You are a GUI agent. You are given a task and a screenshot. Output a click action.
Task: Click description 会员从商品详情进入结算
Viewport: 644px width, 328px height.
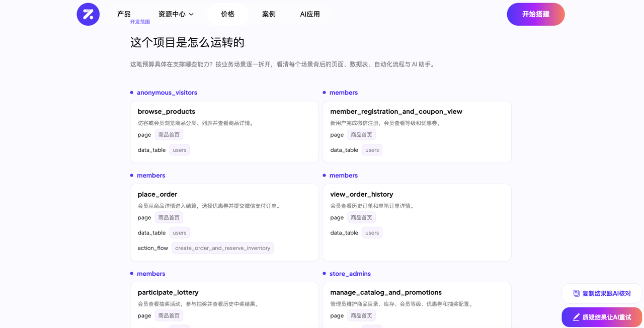[209, 206]
